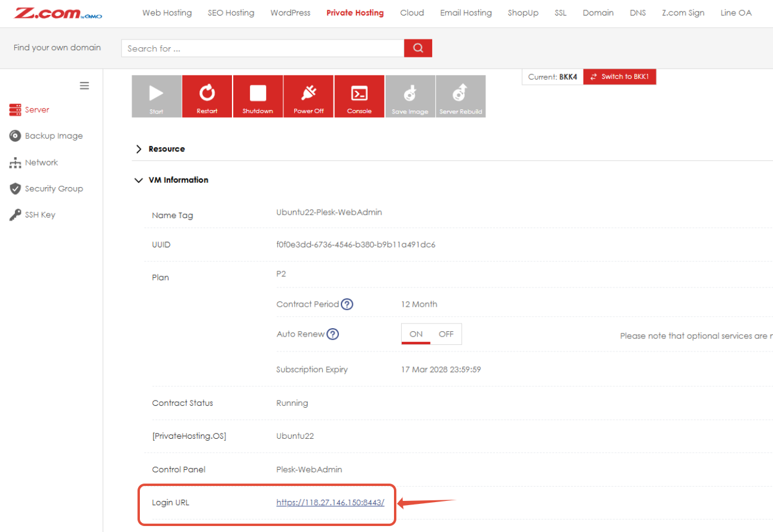Click the 12 Month contract period value
The height and width of the screenshot is (532, 773).
click(x=419, y=304)
